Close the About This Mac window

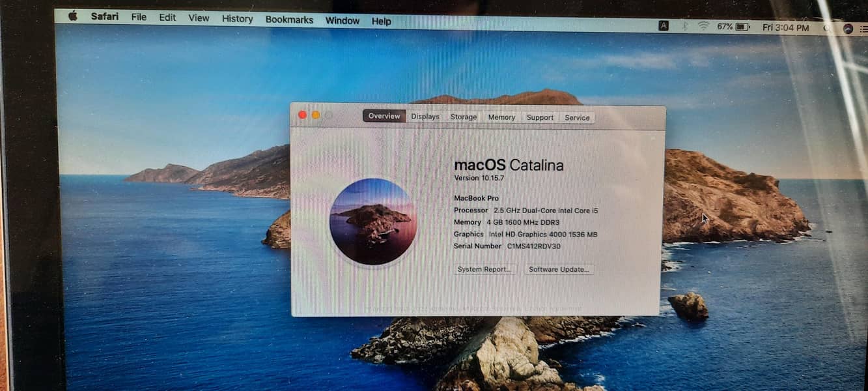[x=302, y=115]
